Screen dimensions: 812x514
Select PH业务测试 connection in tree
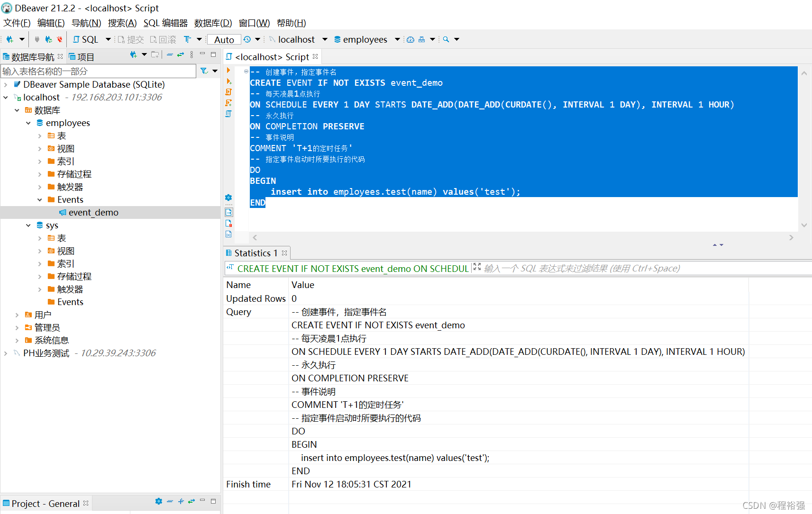(46, 353)
